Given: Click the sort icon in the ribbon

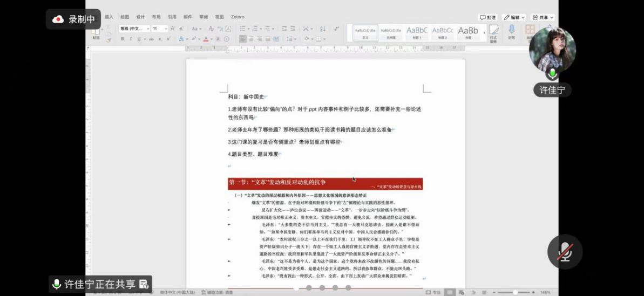Looking at the screenshot, I should pyautogui.click(x=323, y=29).
